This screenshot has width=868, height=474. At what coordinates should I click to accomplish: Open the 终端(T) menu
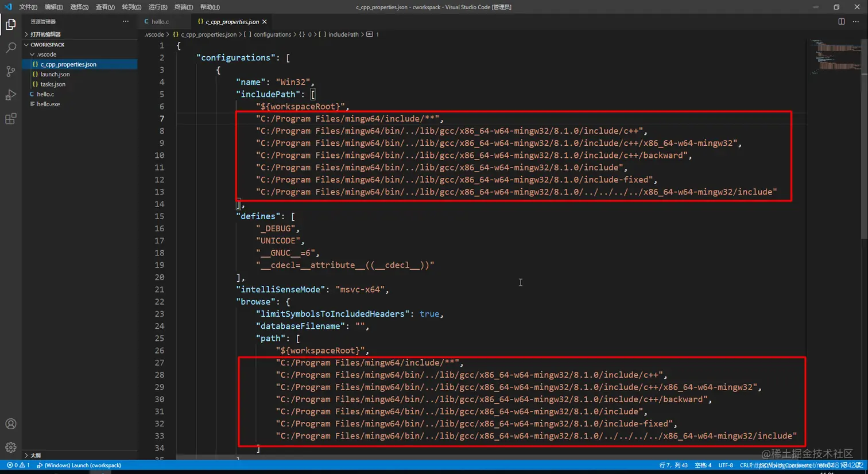[184, 7]
